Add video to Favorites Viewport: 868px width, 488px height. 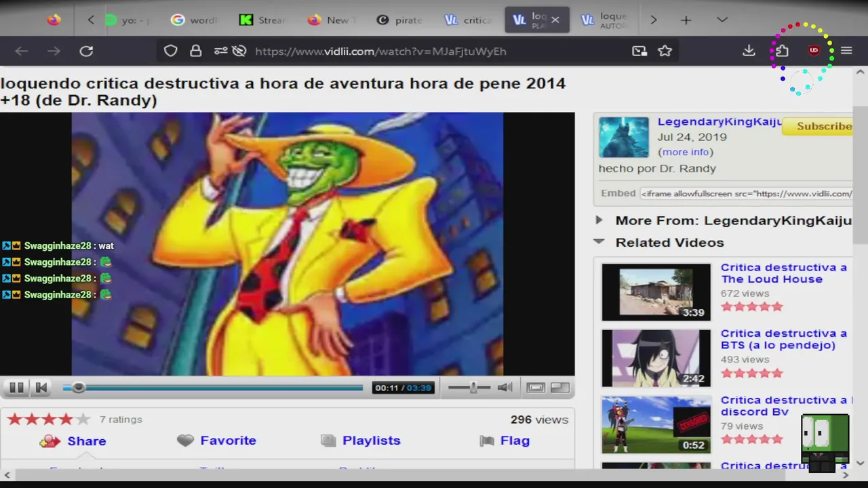coord(217,441)
